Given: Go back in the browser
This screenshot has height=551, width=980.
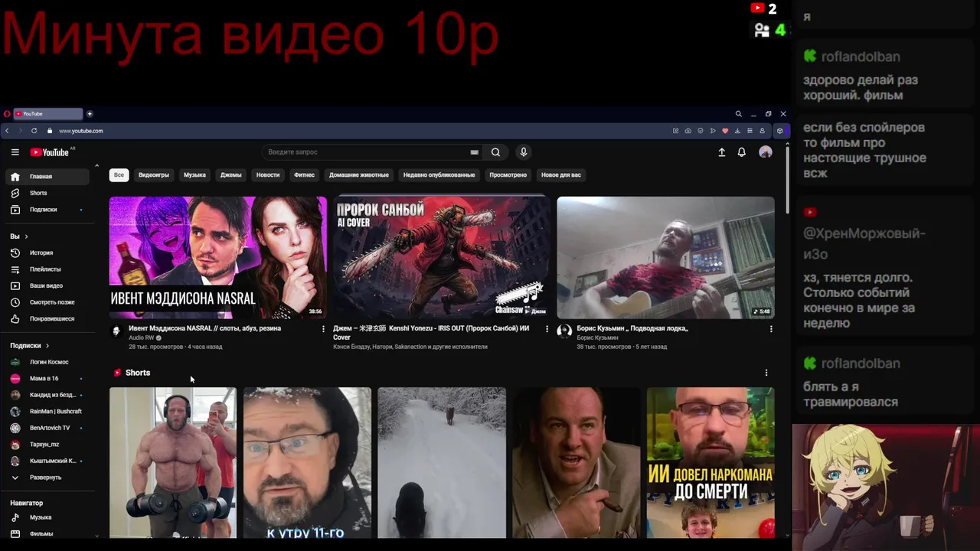Looking at the screenshot, I should (x=7, y=131).
